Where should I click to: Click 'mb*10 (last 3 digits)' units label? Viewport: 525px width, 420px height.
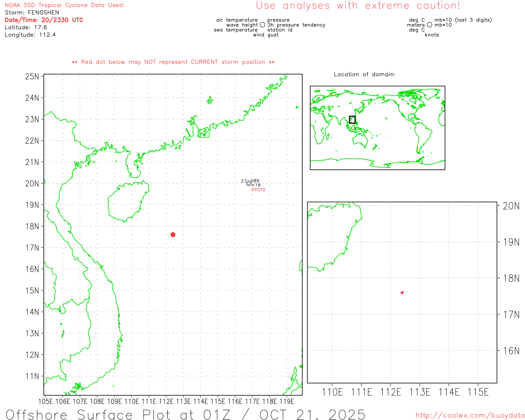(x=463, y=20)
